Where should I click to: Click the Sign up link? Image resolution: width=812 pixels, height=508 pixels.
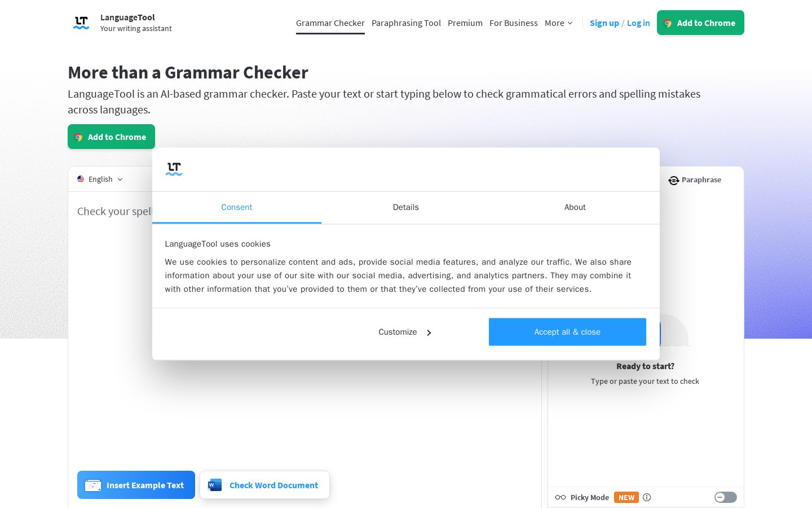pos(604,23)
